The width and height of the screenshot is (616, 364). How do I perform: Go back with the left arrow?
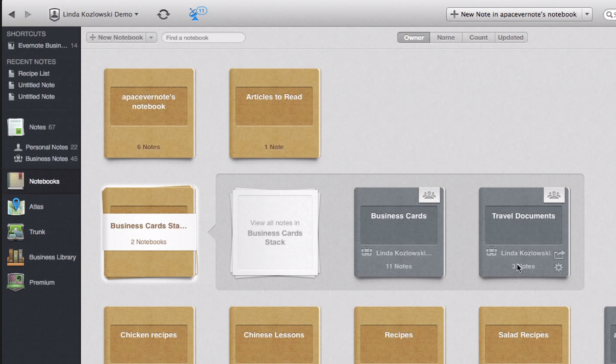pos(11,14)
